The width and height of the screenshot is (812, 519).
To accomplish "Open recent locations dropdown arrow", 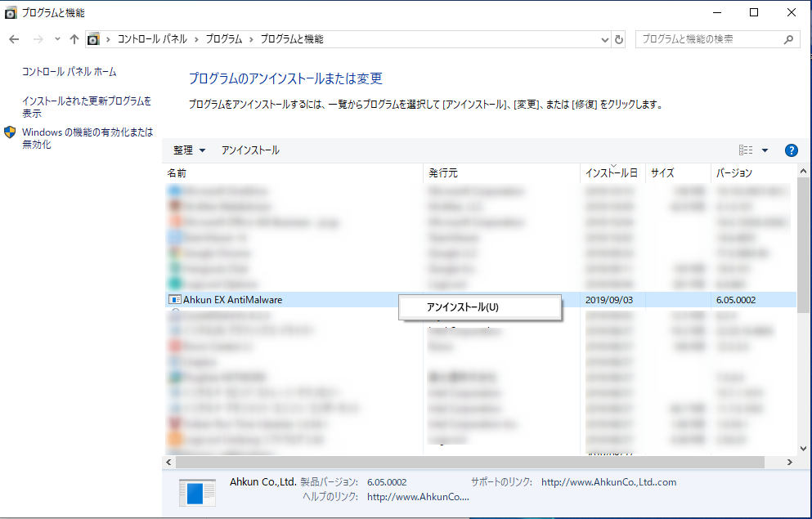I will (x=57, y=38).
